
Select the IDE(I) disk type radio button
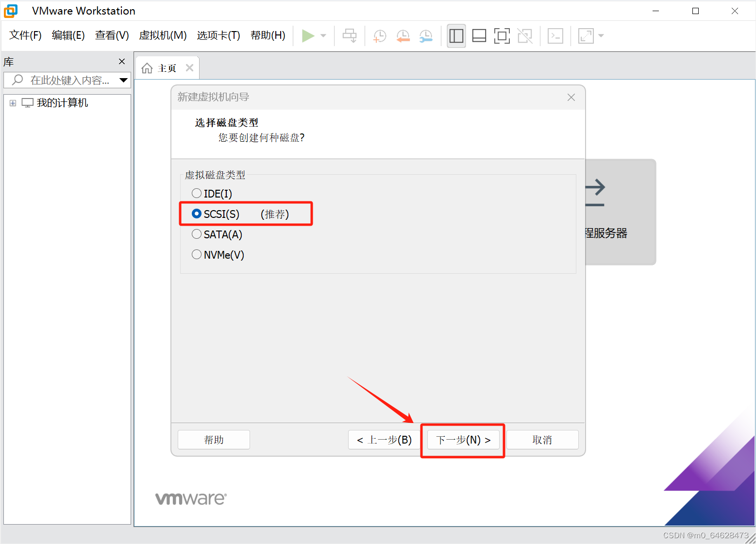[197, 193]
